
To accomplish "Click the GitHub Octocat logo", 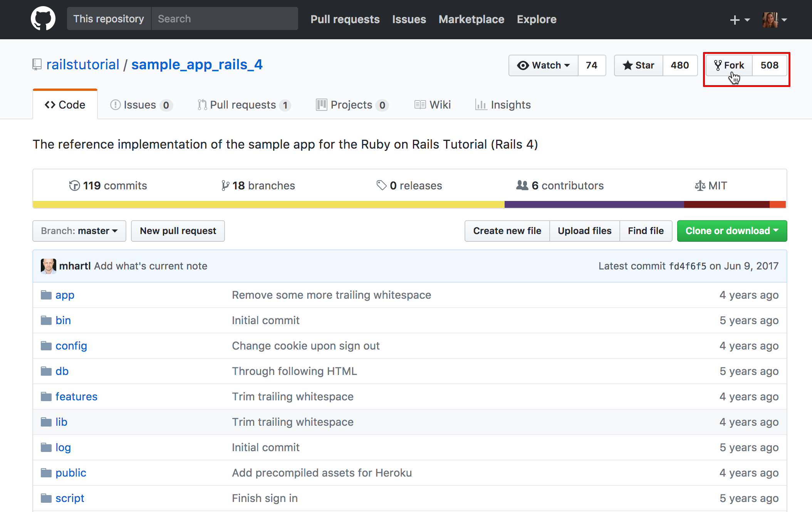I will click(43, 18).
